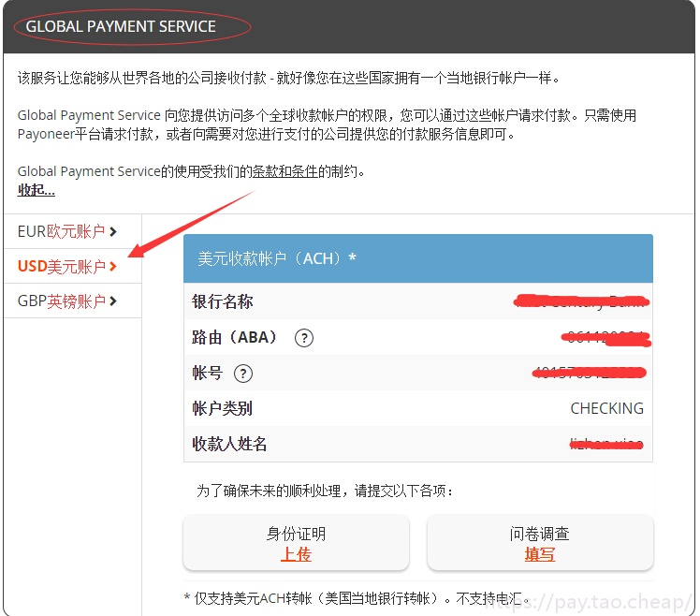Click the help icon beside 帐号
This screenshot has height=616, width=700.
tap(243, 374)
